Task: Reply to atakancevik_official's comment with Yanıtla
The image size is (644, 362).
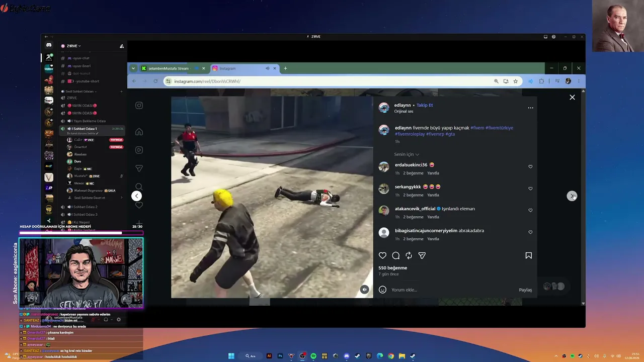Action: pos(433,217)
